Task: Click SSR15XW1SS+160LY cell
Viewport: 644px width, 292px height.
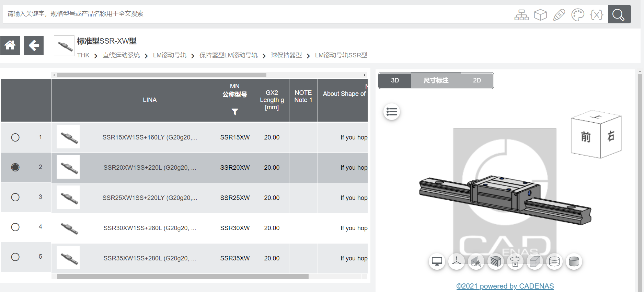Action: [150, 137]
